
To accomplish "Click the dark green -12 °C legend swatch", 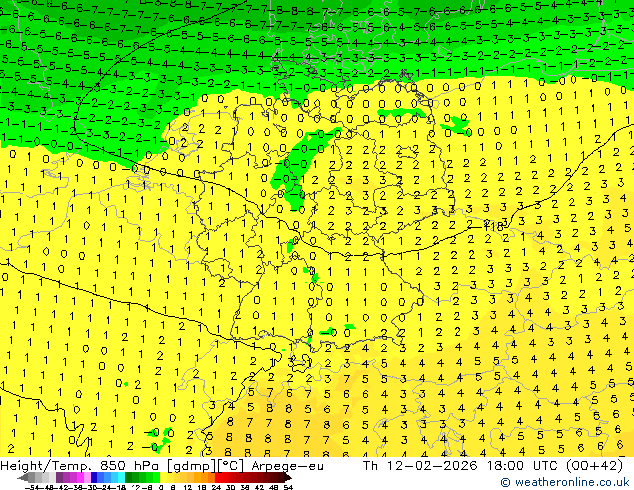I will click(x=129, y=477).
